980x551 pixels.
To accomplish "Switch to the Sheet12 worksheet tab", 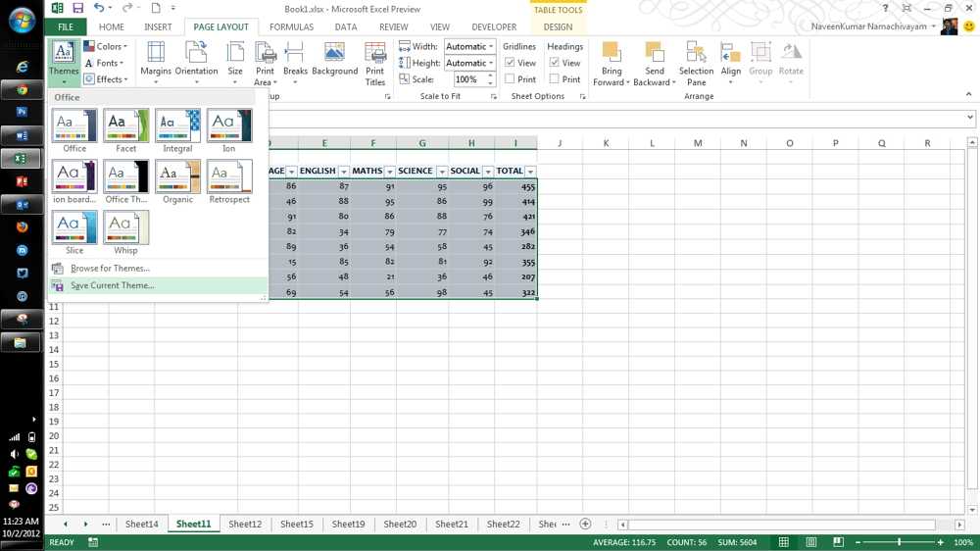I will click(245, 525).
